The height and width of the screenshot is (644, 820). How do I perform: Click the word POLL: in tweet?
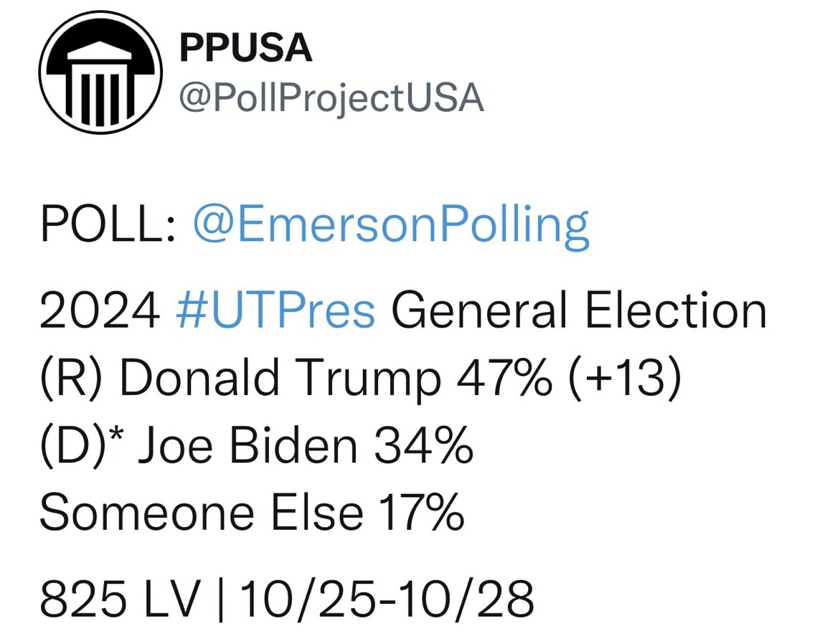108,224
